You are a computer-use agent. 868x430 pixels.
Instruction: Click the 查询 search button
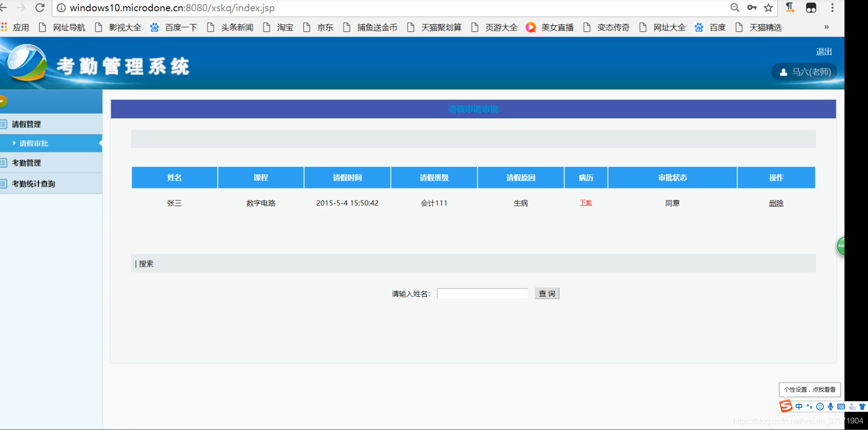[547, 293]
